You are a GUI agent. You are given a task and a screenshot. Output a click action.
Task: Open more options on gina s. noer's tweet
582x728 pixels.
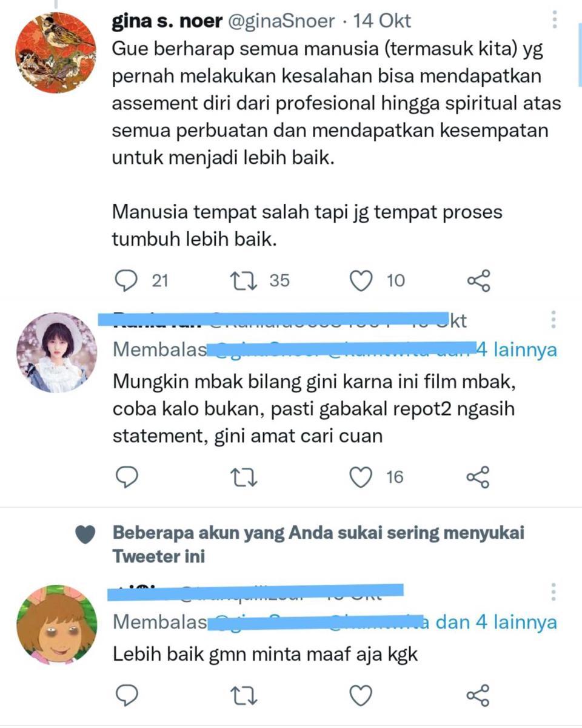tap(555, 19)
